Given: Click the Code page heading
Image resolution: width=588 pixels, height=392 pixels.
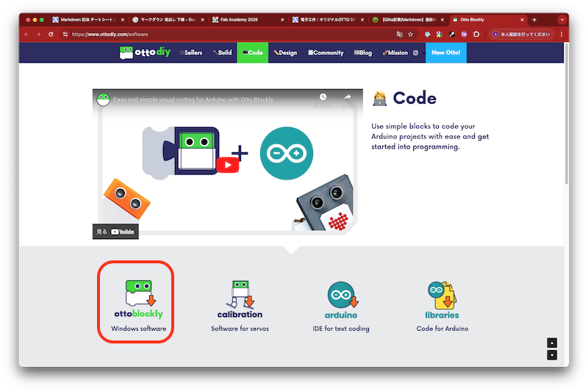Looking at the screenshot, I should click(415, 99).
